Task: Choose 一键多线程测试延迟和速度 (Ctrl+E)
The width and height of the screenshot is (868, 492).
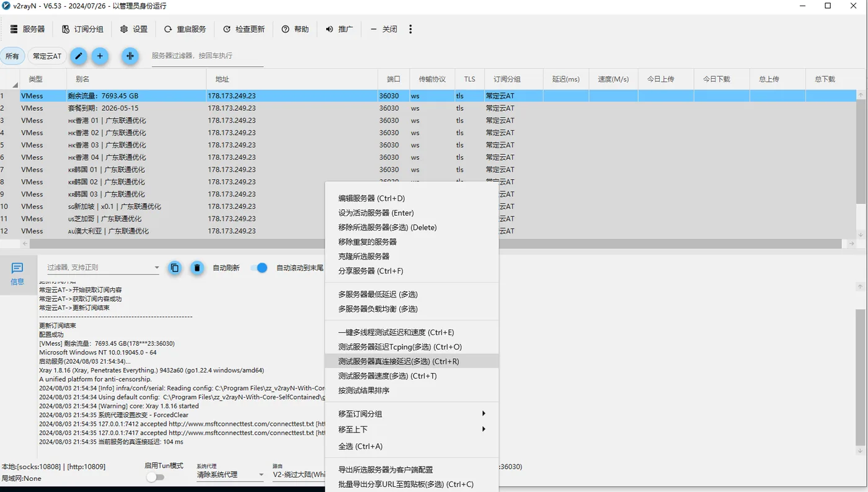Action: [412, 332]
